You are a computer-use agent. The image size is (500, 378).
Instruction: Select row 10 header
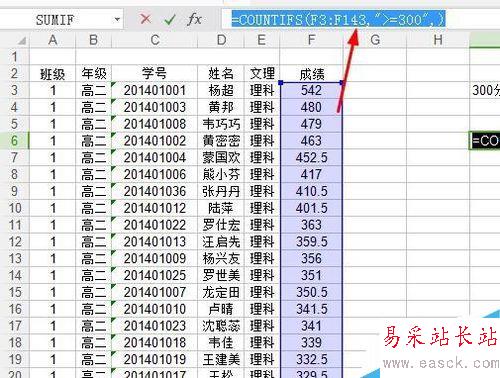click(15, 208)
